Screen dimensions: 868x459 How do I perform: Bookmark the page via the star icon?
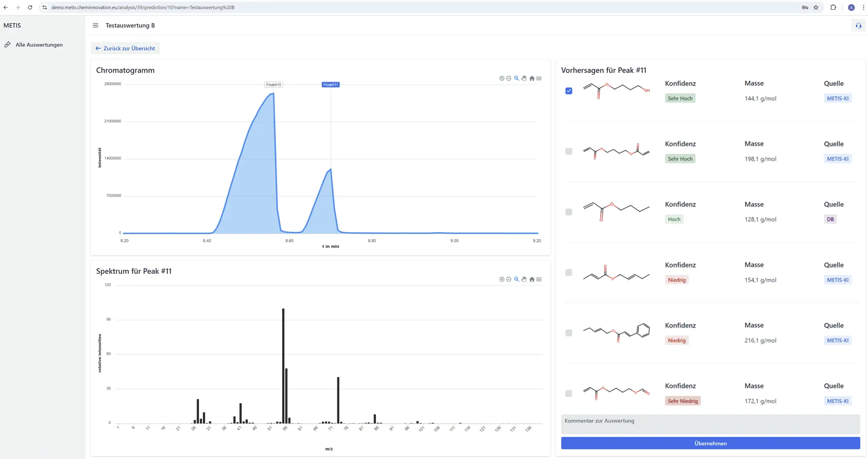[816, 7]
